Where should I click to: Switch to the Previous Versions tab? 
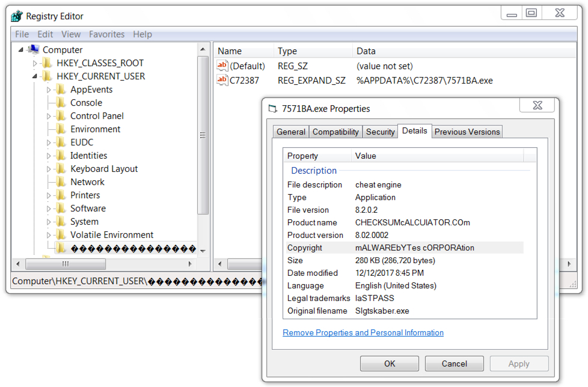point(467,132)
